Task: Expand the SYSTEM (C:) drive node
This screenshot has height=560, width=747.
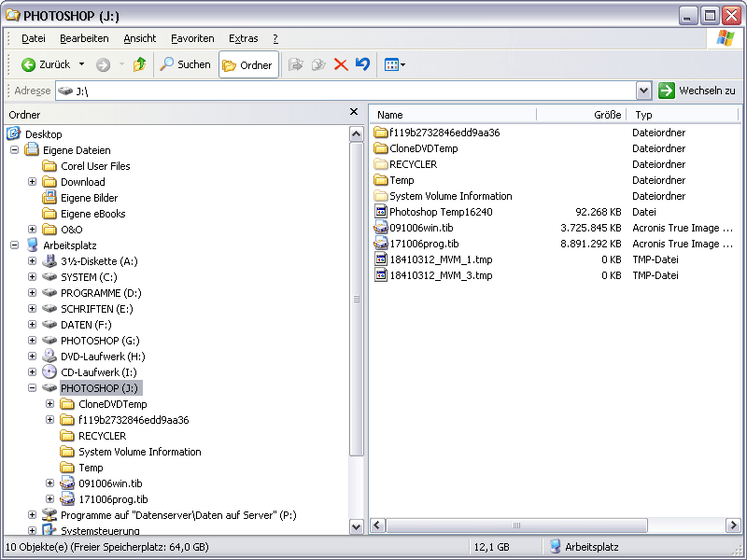Action: point(32,277)
